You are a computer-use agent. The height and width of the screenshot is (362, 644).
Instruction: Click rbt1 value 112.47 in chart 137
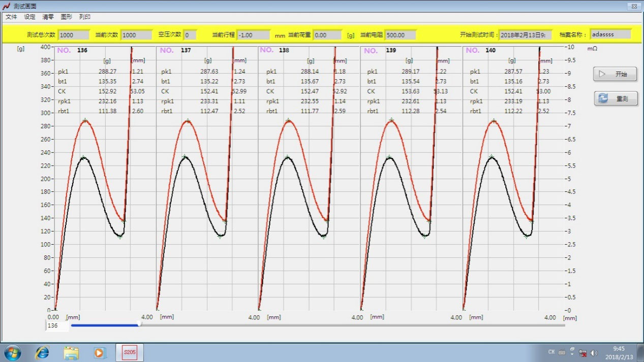209,111
